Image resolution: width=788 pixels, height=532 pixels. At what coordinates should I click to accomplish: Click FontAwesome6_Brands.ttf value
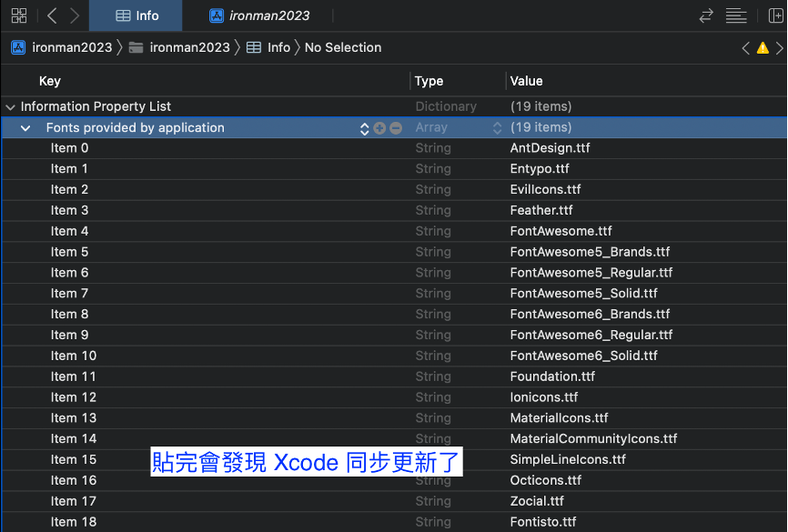tap(590, 314)
